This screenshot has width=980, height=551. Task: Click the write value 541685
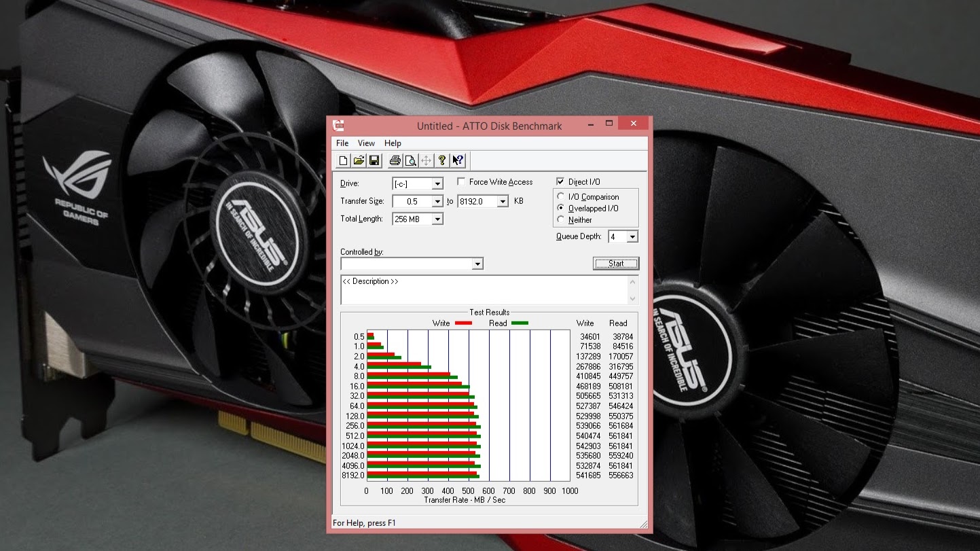pyautogui.click(x=588, y=476)
